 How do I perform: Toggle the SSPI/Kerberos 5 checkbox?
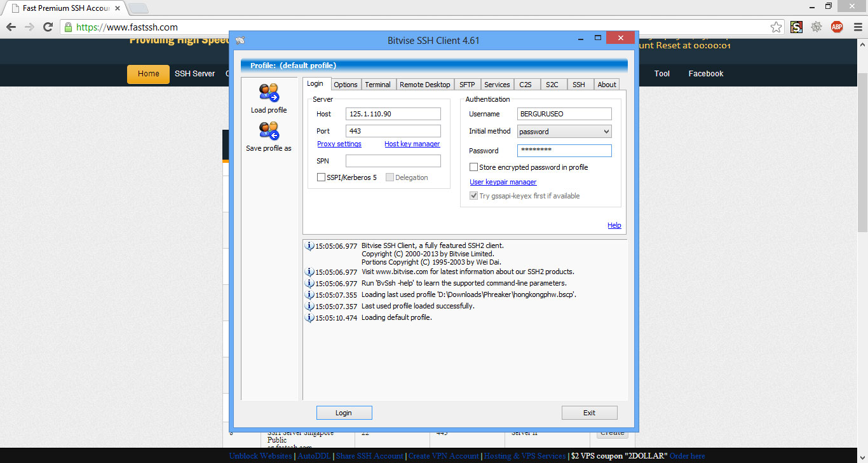click(321, 177)
